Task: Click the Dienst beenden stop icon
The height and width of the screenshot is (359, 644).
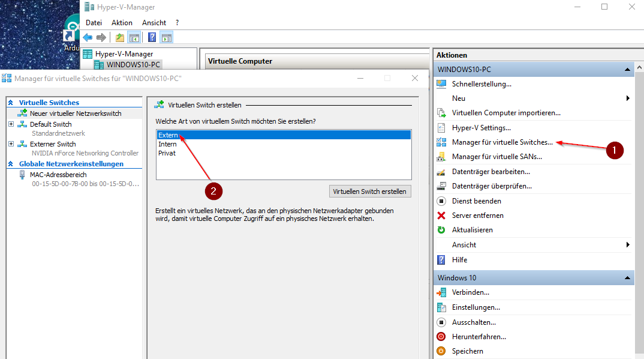Action: [x=441, y=201]
